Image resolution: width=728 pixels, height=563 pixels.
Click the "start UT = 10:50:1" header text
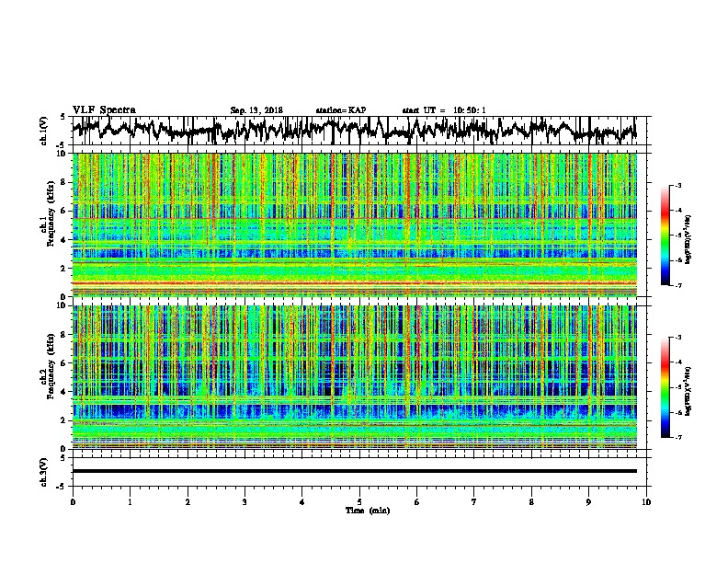tap(444, 110)
